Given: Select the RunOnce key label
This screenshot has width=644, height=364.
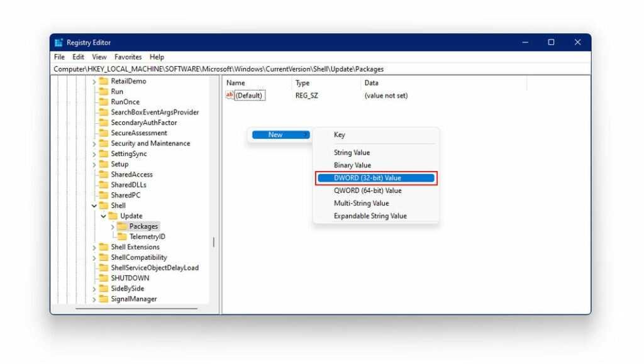Looking at the screenshot, I should pos(125,102).
